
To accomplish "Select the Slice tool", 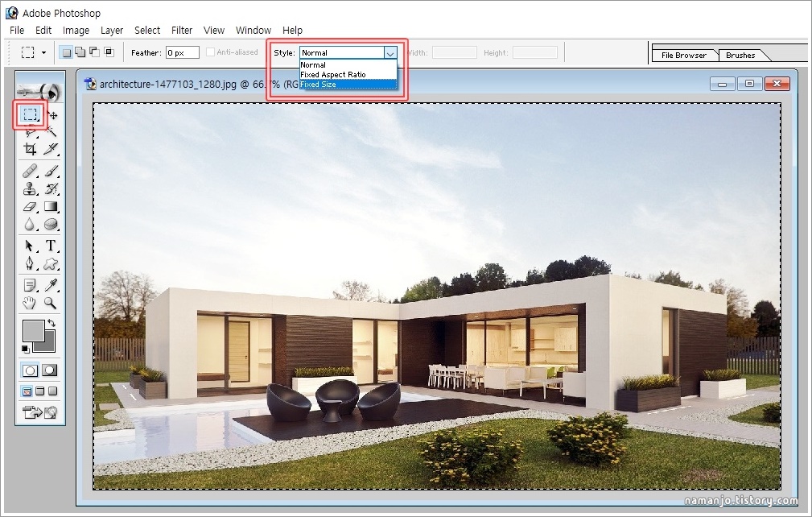I will [52, 149].
